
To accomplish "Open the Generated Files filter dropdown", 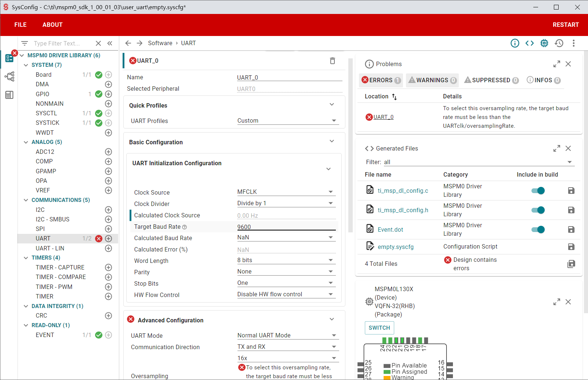I will (479, 162).
